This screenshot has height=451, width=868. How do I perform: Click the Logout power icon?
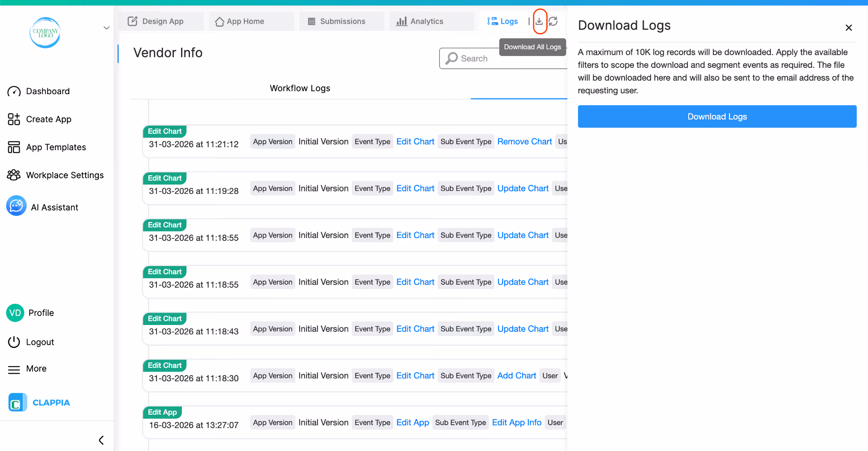point(14,342)
